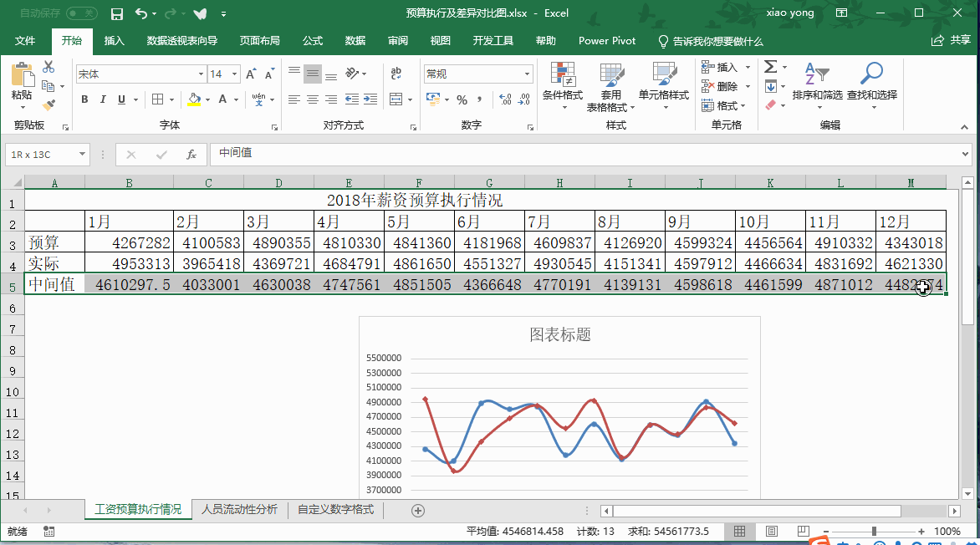Add a new sheet with plus icon

coord(418,511)
